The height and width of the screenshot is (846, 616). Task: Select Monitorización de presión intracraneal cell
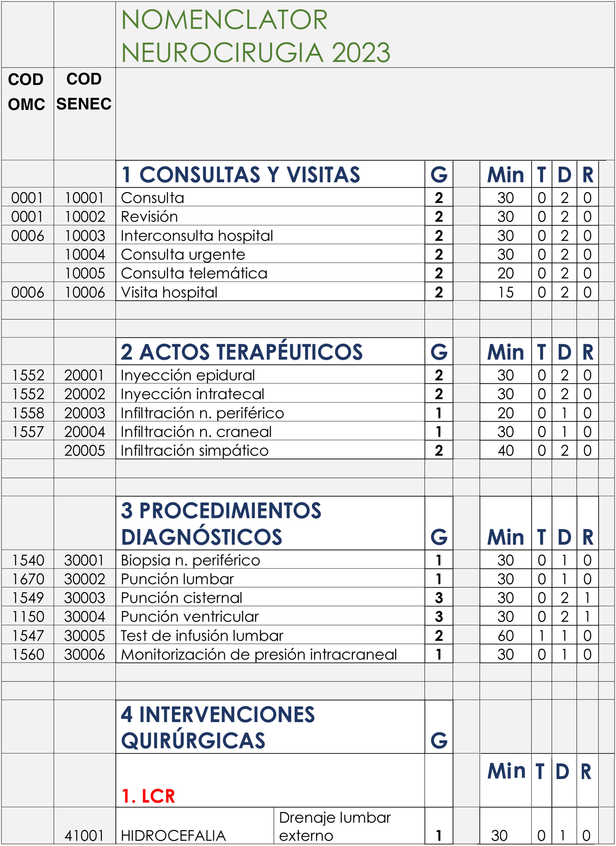[259, 655]
